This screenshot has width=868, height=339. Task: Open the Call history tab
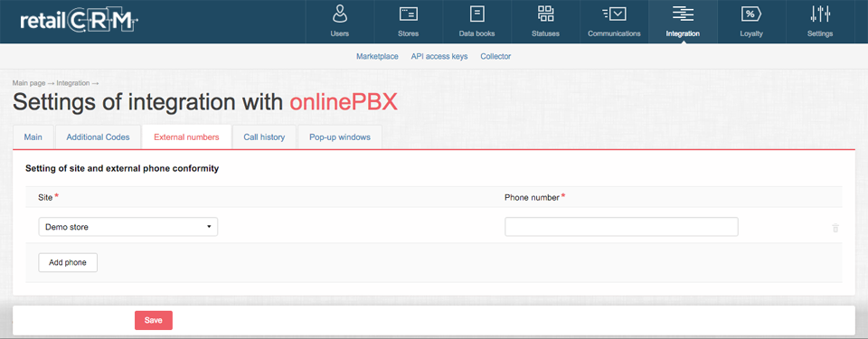click(x=264, y=137)
